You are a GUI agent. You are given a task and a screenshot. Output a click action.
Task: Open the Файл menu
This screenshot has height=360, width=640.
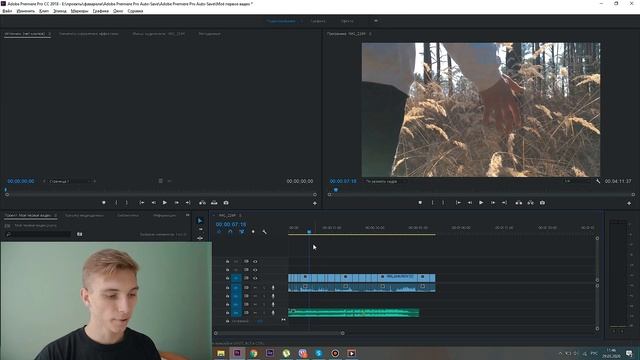click(7, 11)
